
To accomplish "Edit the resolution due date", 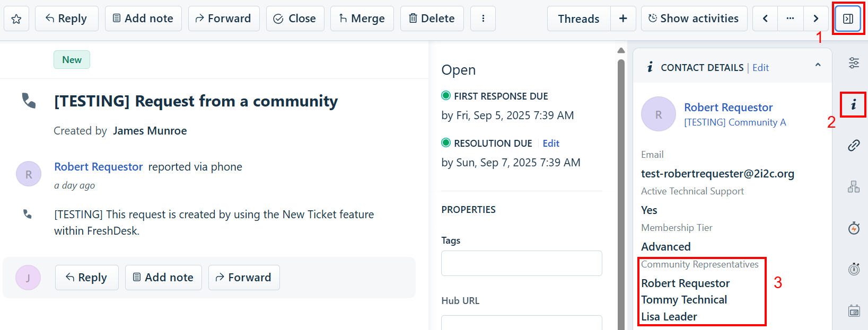I will [x=551, y=144].
